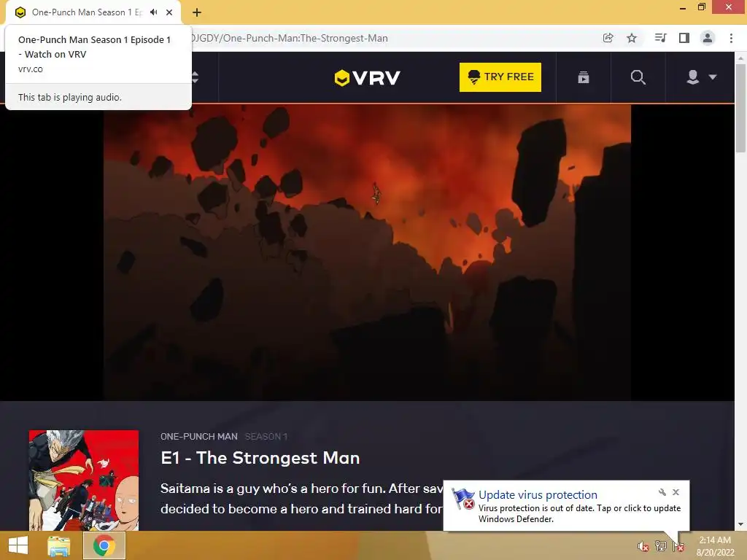Viewport: 747px width, 560px height.
Task: Click the Chrome profile avatar icon
Action: 708,38
